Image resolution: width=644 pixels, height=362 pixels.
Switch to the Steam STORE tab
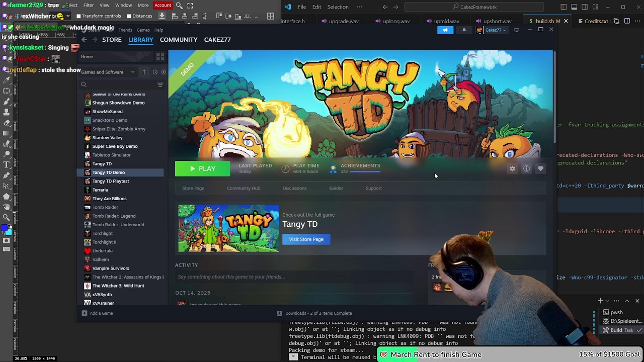112,40
